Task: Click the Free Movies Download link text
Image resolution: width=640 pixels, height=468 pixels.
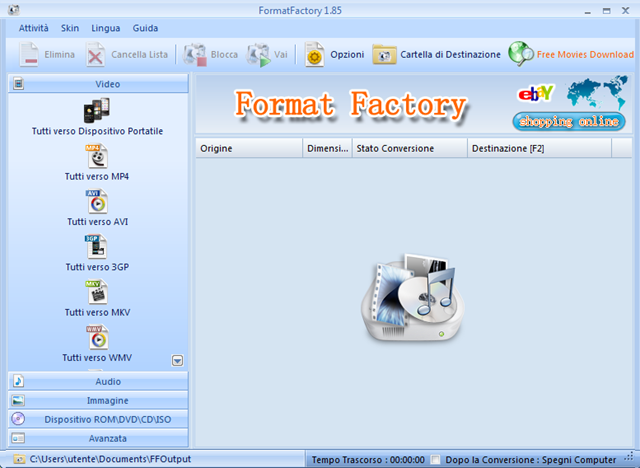Action: coord(585,54)
